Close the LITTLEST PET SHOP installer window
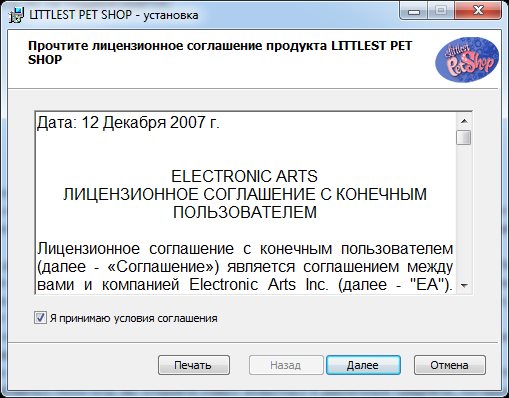509x398 pixels. [478, 12]
